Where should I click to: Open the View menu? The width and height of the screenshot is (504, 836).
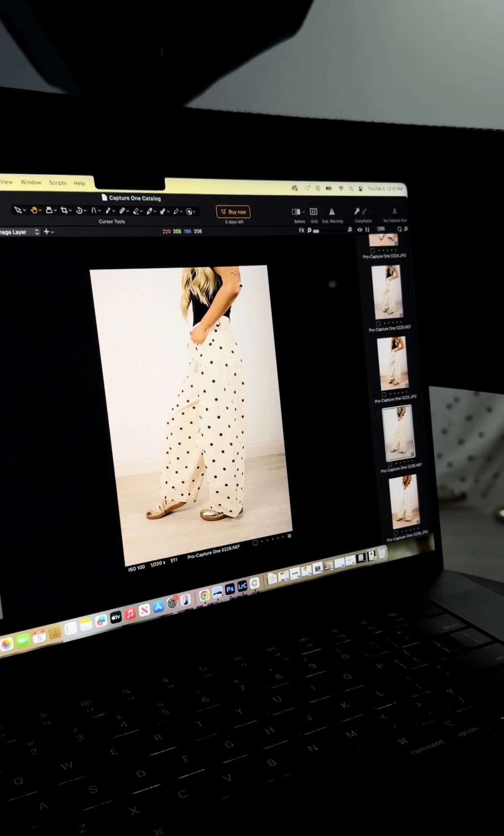6,182
